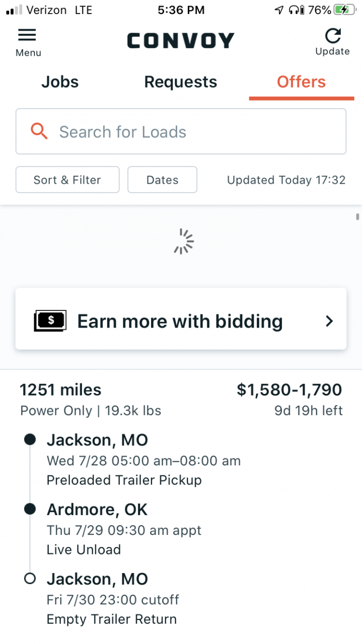The width and height of the screenshot is (362, 644).
Task: Open the Earn more with bidding banner
Action: tap(181, 319)
